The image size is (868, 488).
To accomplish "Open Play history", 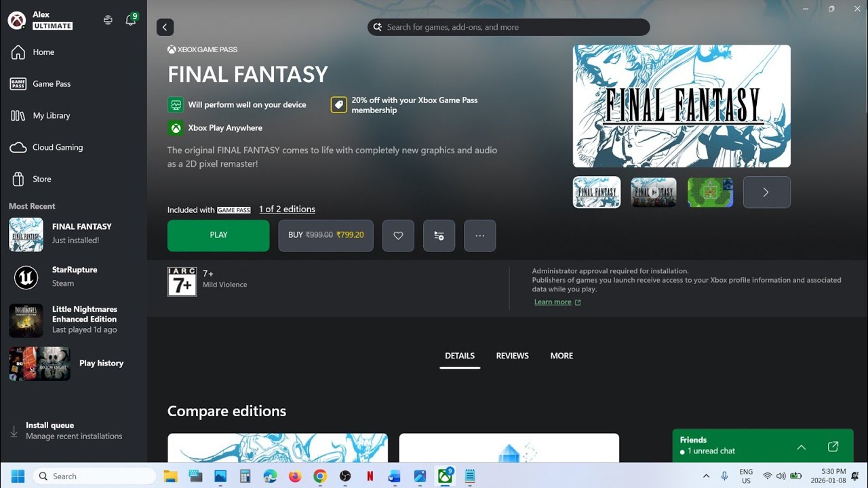I will [73, 363].
